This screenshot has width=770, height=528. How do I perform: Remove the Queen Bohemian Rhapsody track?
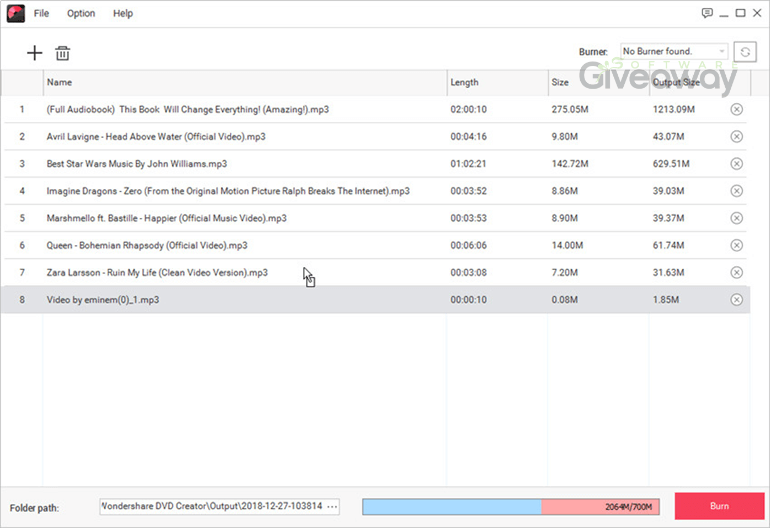pyautogui.click(x=737, y=245)
